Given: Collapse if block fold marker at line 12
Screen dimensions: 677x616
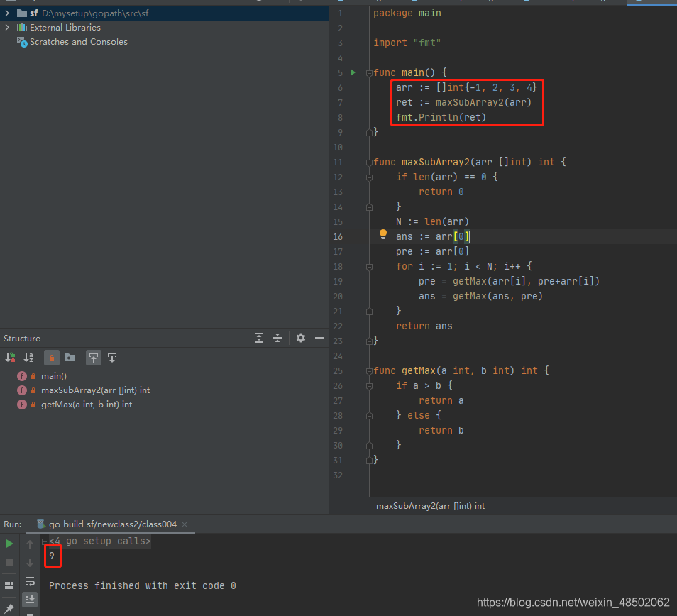Looking at the screenshot, I should click(x=369, y=177).
